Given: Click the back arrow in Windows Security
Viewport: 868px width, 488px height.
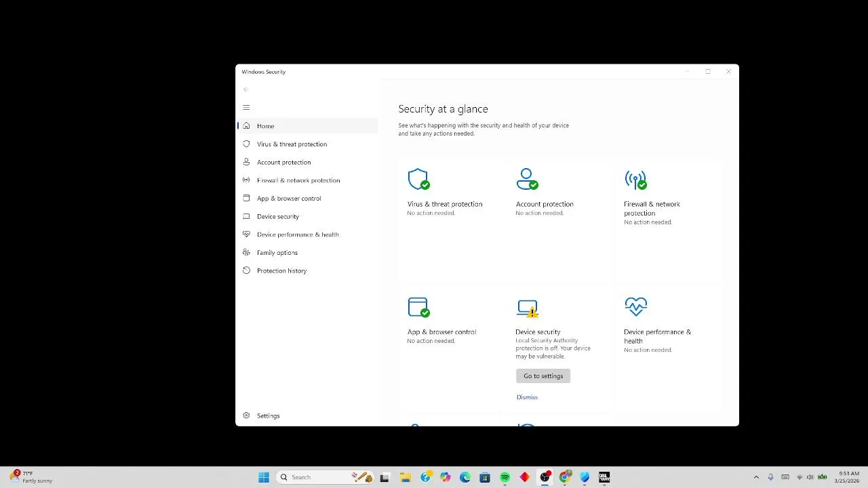Looking at the screenshot, I should click(246, 89).
